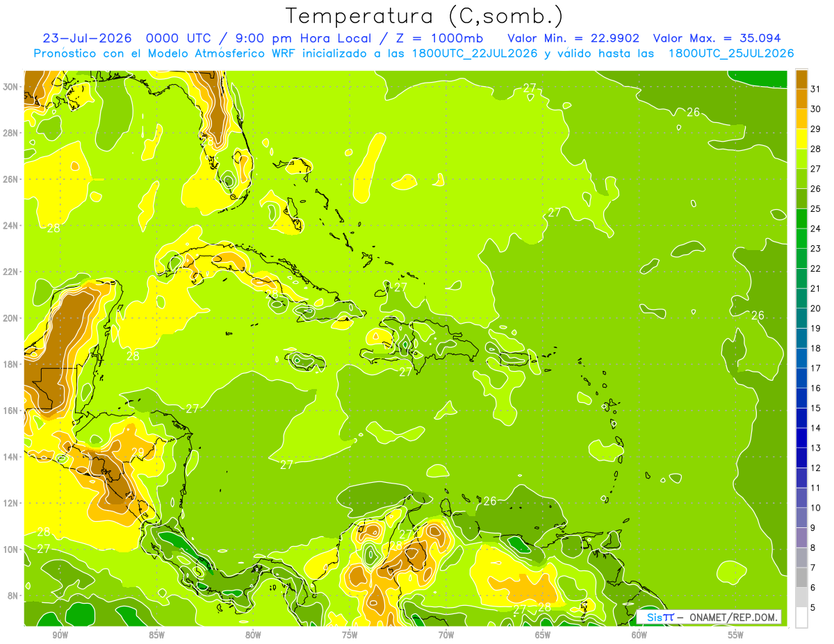Click the '60W' longitude axis label
Screen dimensions: 834x644
click(639, 635)
